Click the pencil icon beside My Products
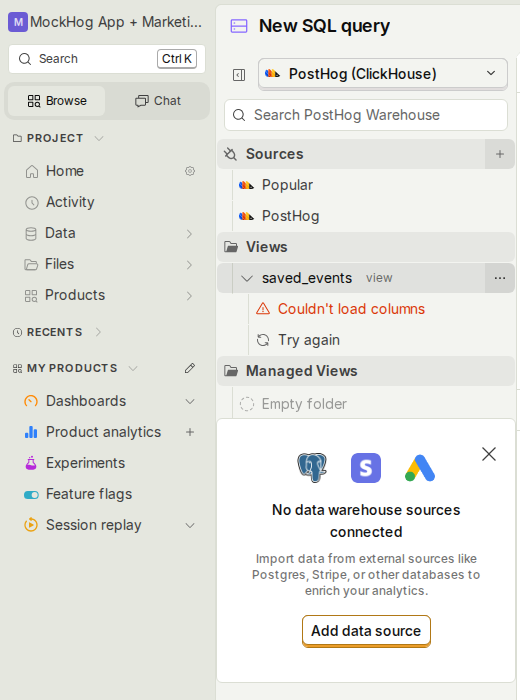The height and width of the screenshot is (700, 520). coord(190,368)
